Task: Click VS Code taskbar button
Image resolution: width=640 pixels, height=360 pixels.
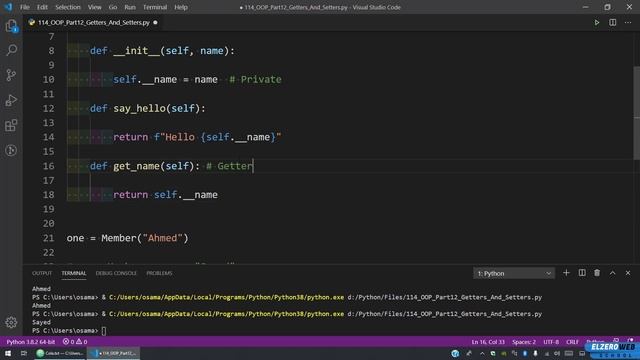Action: 114,353
